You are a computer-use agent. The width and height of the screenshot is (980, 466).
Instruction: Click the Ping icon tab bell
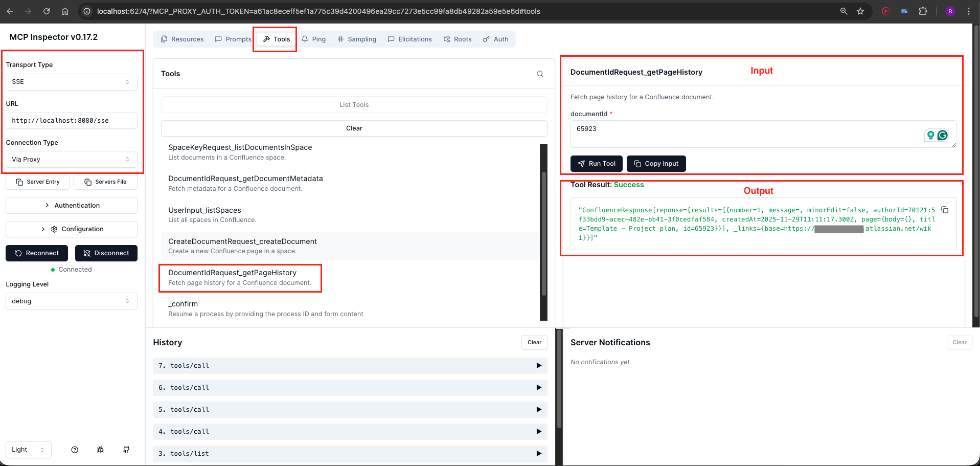[305, 39]
